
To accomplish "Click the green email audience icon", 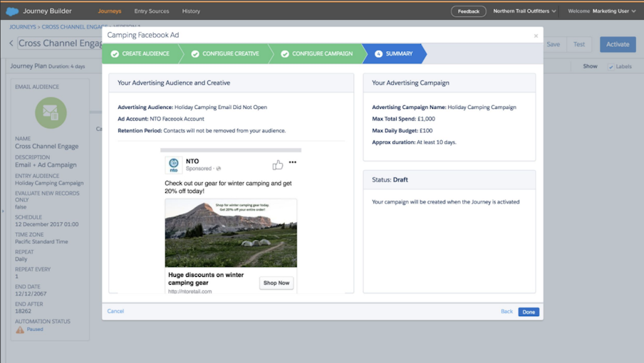I will [51, 112].
